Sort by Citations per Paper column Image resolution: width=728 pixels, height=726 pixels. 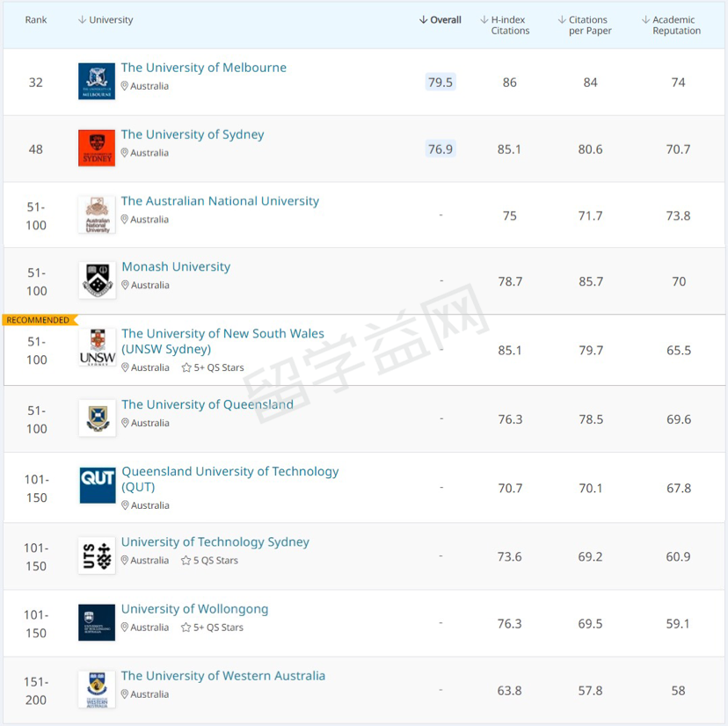coord(585,25)
